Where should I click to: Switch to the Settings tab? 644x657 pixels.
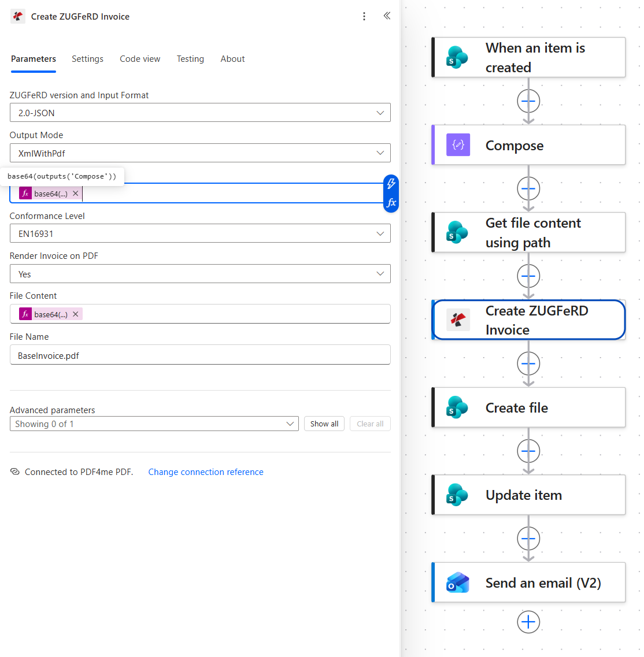[x=87, y=59]
